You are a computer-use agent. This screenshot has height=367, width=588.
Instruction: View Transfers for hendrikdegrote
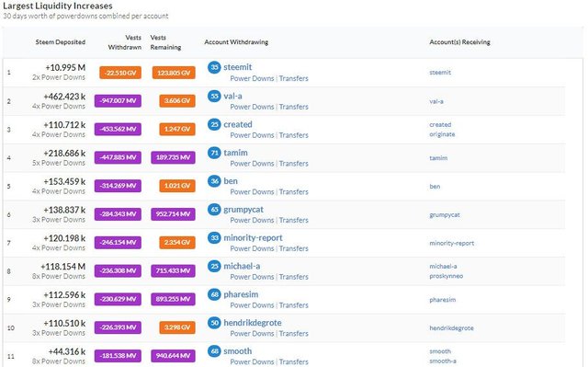(x=294, y=334)
